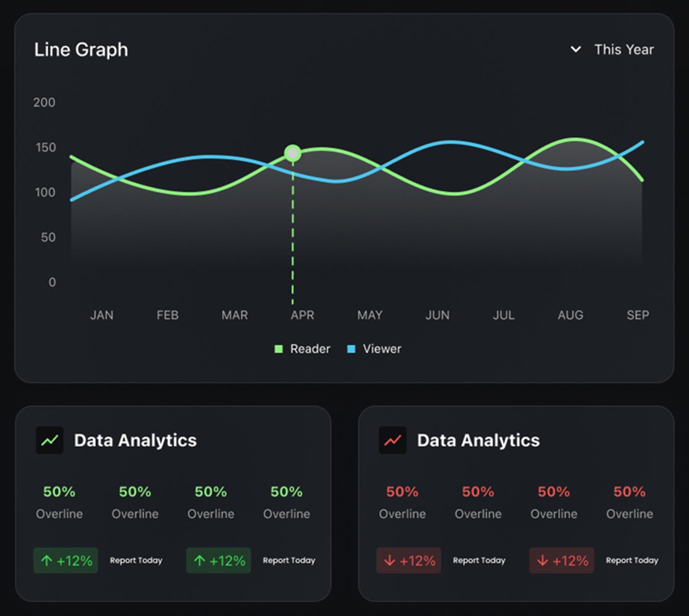Open the This Year dropdown
689x616 pixels.
click(624, 49)
